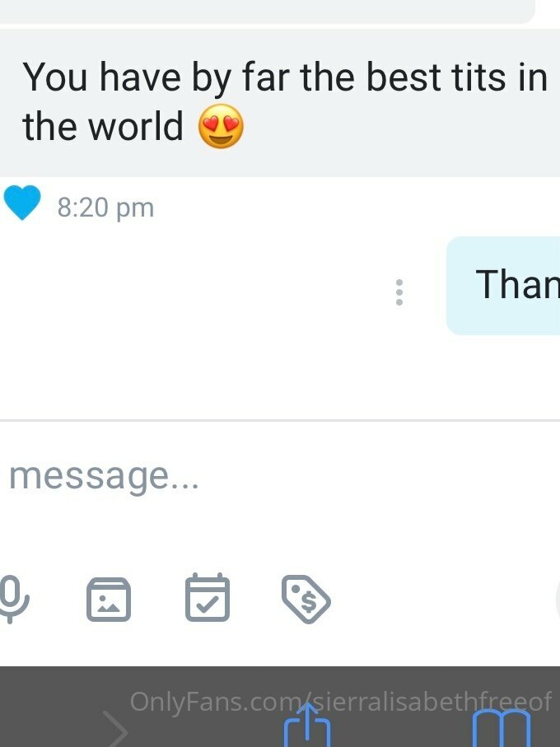Open the calendar schedule message icon

208,597
